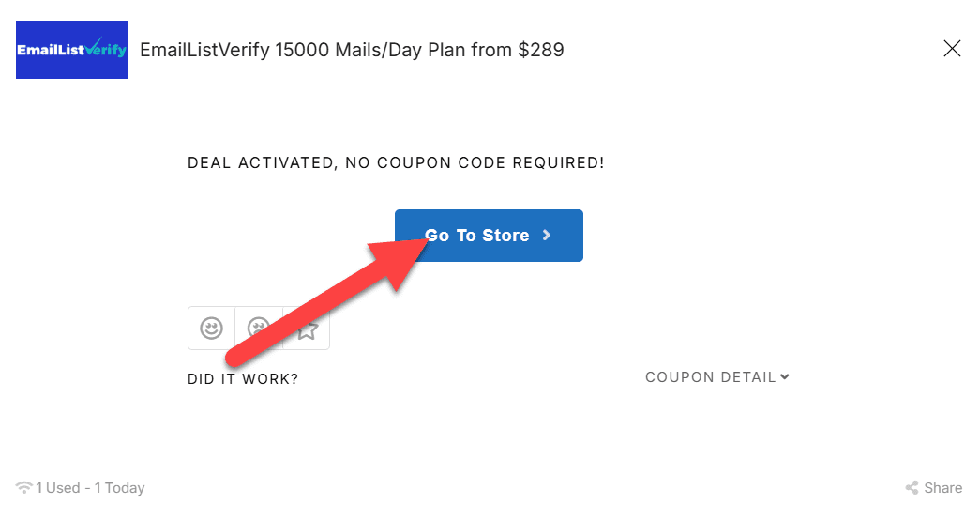Close the coupon popup with the X
This screenshot has width=980, height=520.
952,48
